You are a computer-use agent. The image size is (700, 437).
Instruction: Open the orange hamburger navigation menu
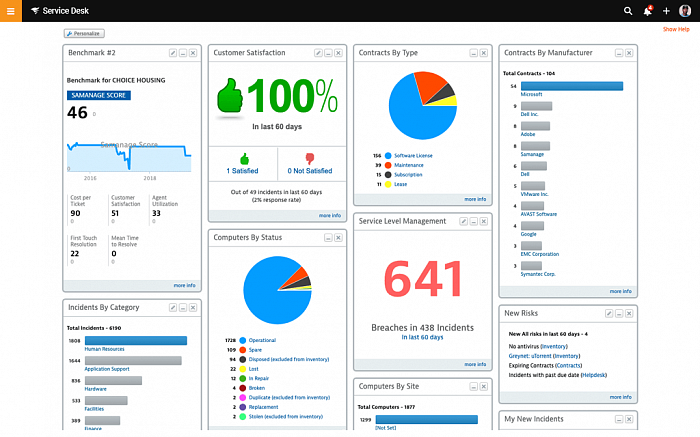click(10, 10)
